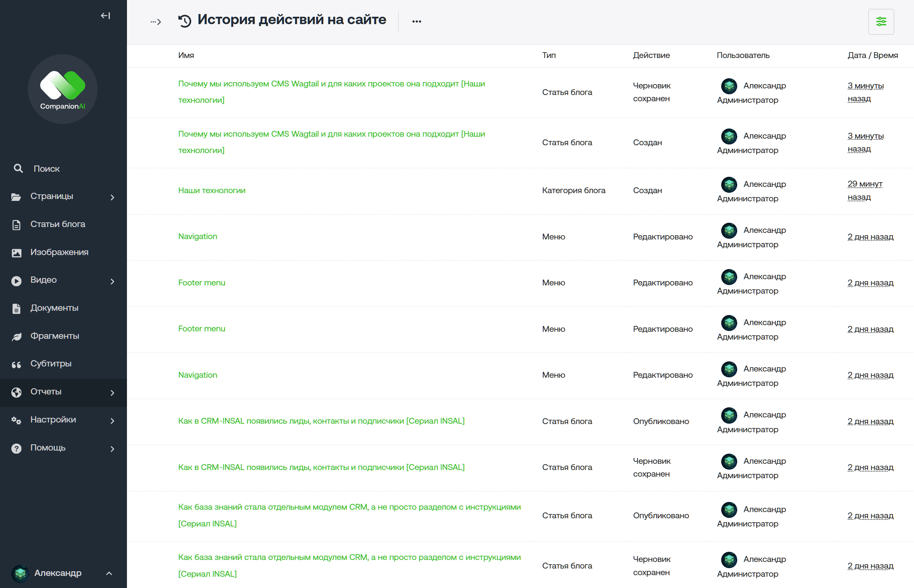
Task: Click the three-dot actions menu in header
Action: pyautogui.click(x=417, y=21)
